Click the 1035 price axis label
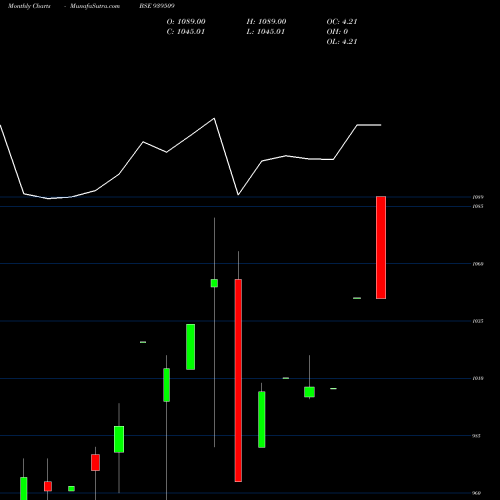Image resolution: width=500 pixels, height=500 pixels. (478, 321)
